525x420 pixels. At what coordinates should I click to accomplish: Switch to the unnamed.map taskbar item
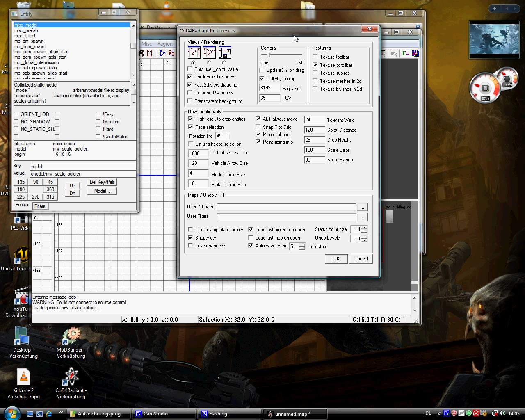click(296, 414)
